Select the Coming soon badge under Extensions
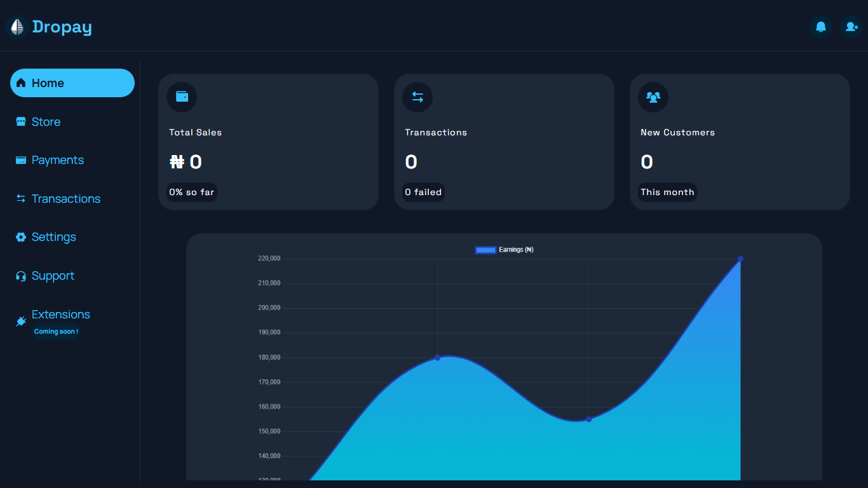The width and height of the screenshot is (868, 488). click(x=56, y=331)
